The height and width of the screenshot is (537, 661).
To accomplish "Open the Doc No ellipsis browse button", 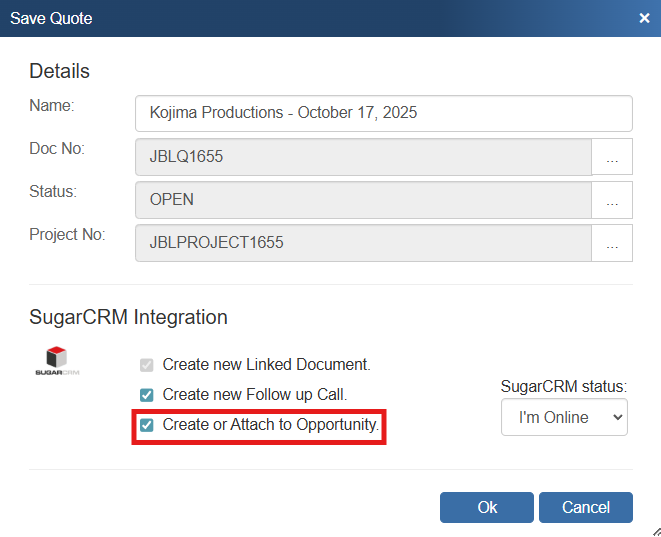I will [612, 157].
